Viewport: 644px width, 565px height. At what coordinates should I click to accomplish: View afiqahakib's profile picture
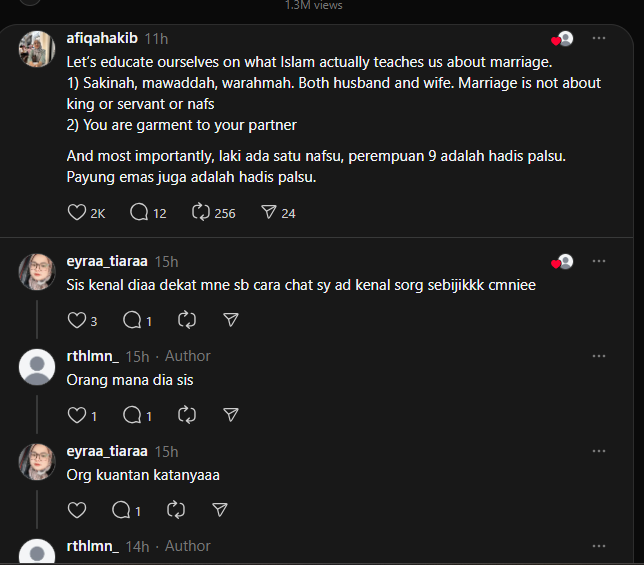(37, 50)
